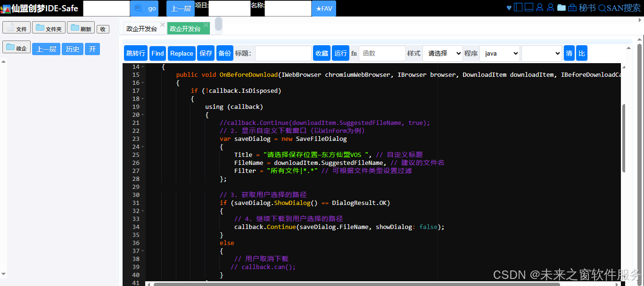Collapse code fold at line 14
The image size is (644, 286).
point(143,67)
